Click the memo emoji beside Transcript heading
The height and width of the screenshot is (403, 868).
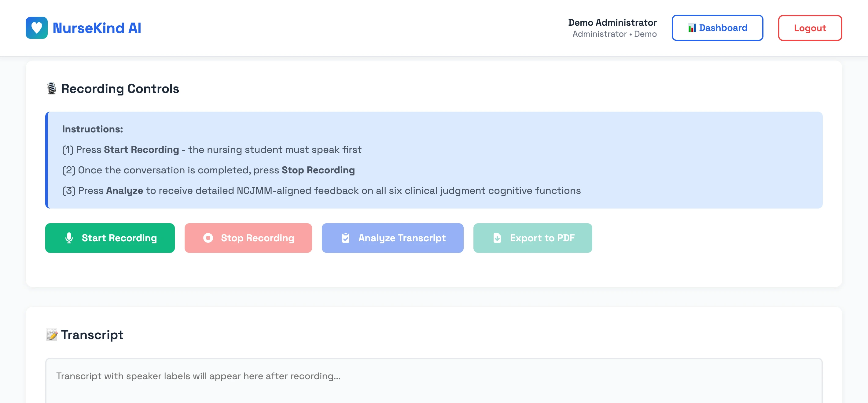coord(52,335)
